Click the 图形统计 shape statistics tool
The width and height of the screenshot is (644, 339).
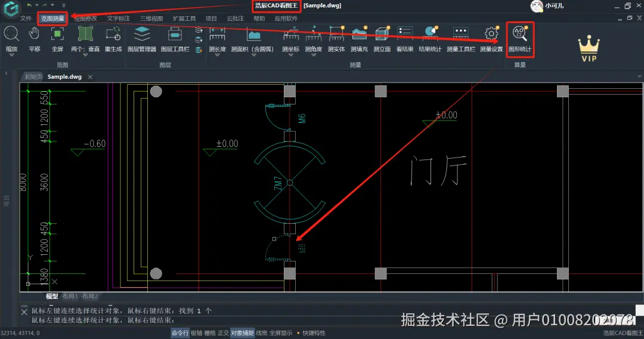(x=520, y=39)
